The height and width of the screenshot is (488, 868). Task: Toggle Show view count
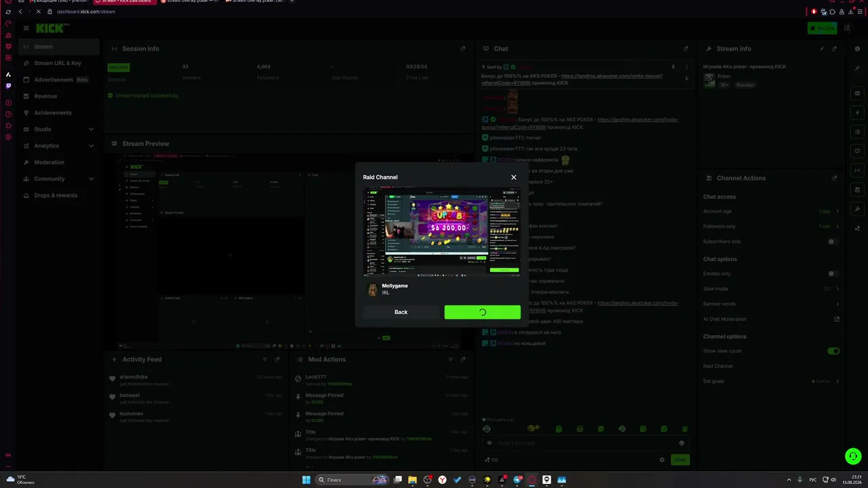pos(833,351)
